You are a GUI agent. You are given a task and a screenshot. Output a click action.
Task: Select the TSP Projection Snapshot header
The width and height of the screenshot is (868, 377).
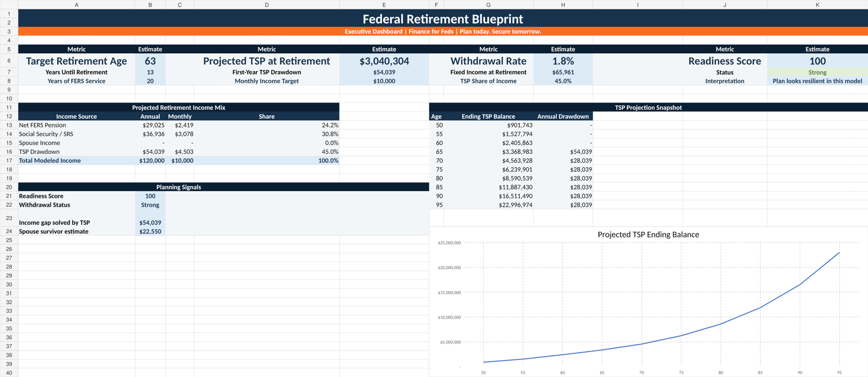648,108
